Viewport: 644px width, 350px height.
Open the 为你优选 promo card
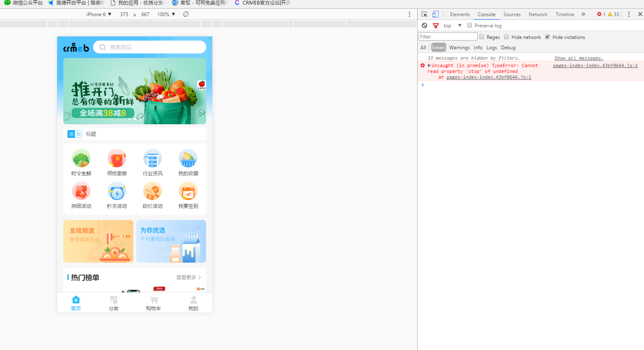click(x=171, y=241)
